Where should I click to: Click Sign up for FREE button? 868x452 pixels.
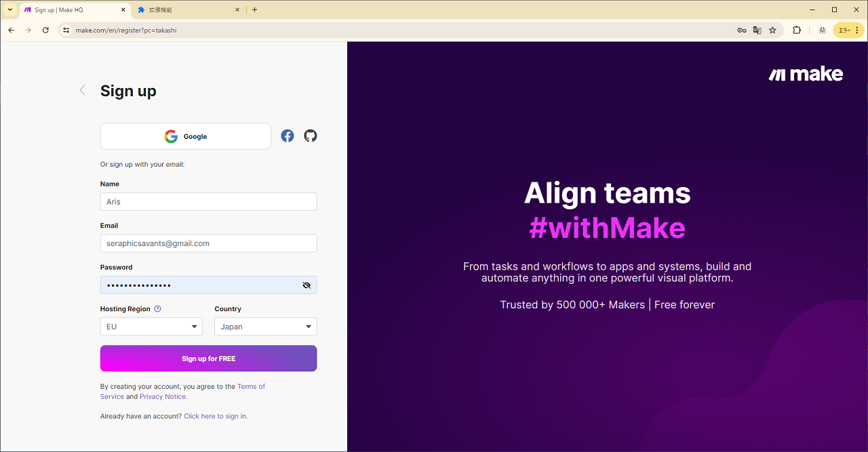coord(208,358)
